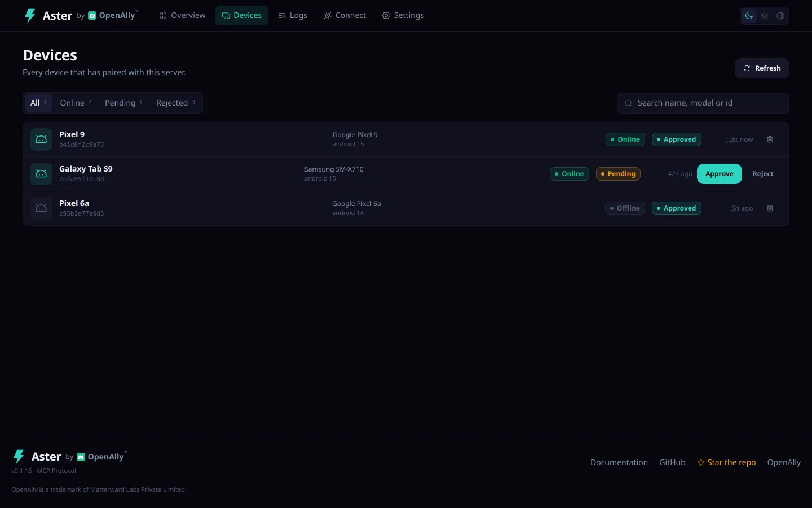Viewport: 812px width, 508px height.
Task: Open the Logs page
Action: tap(293, 16)
